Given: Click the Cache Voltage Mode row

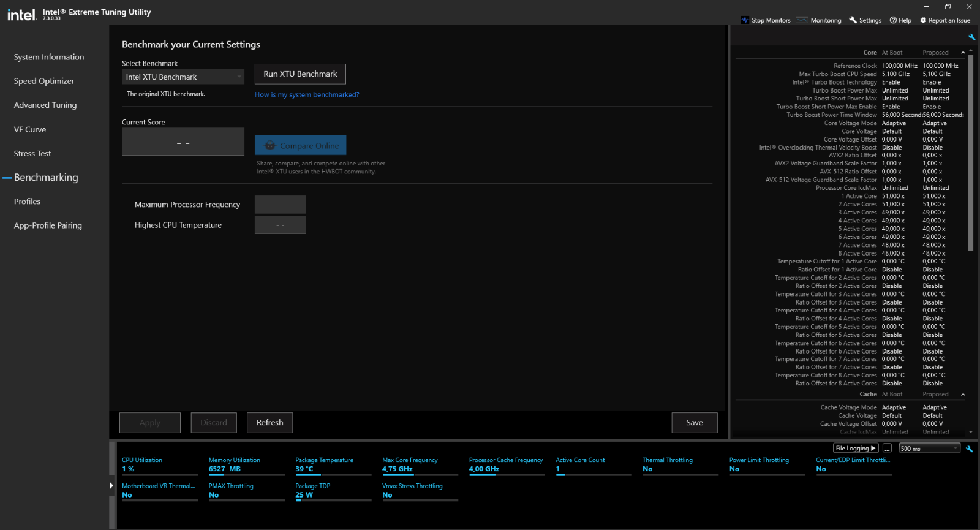Looking at the screenshot, I should point(850,407).
